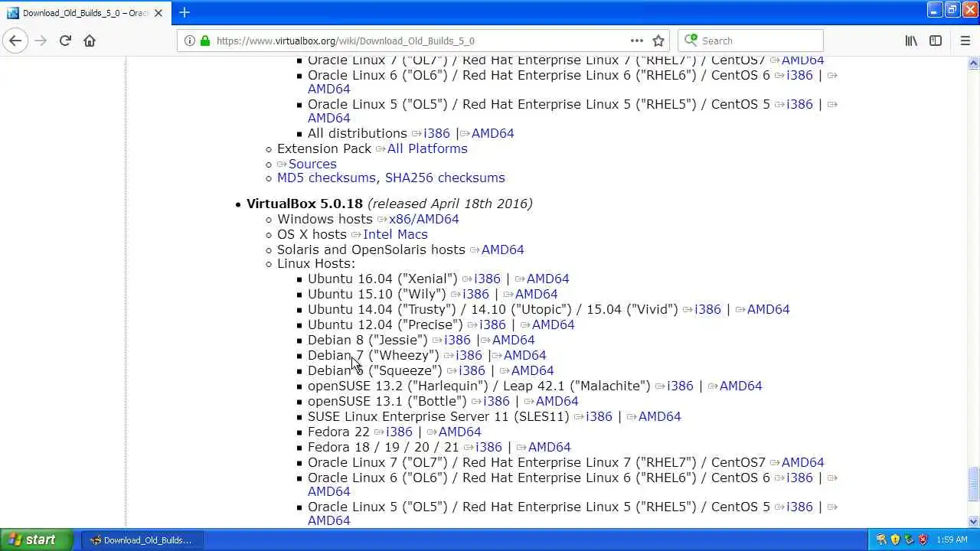Click the red security alert shield tray icon
The image size is (980, 551).
pyautogui.click(x=923, y=540)
